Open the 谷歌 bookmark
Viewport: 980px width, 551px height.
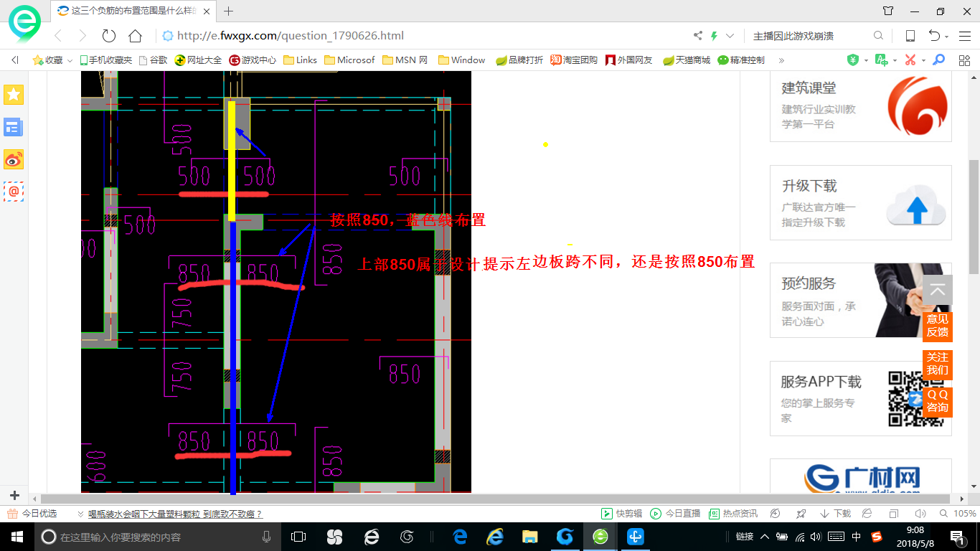pos(154,60)
